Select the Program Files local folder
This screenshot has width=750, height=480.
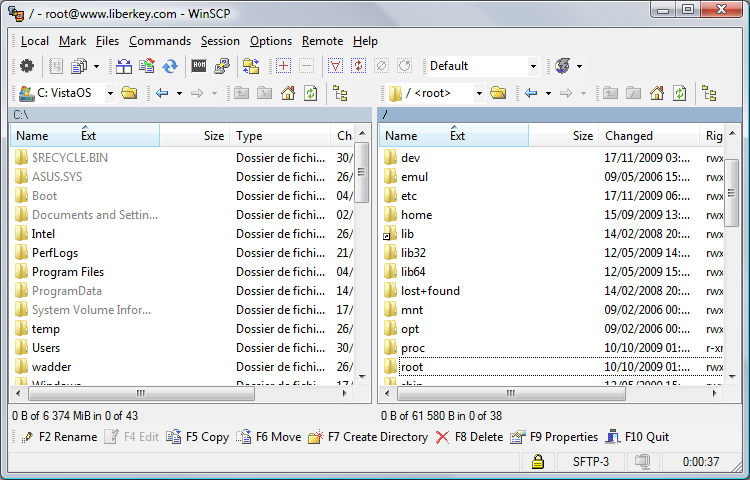(x=68, y=271)
